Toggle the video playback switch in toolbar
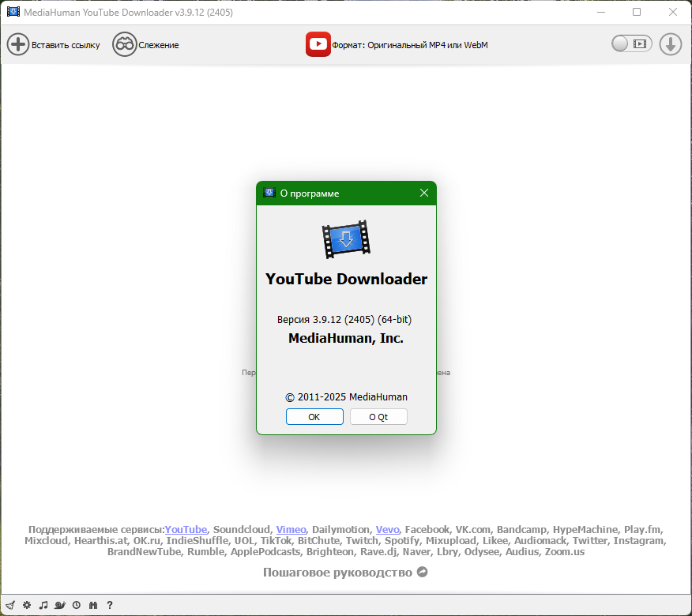Viewport: 692px width, 616px height. coord(631,44)
